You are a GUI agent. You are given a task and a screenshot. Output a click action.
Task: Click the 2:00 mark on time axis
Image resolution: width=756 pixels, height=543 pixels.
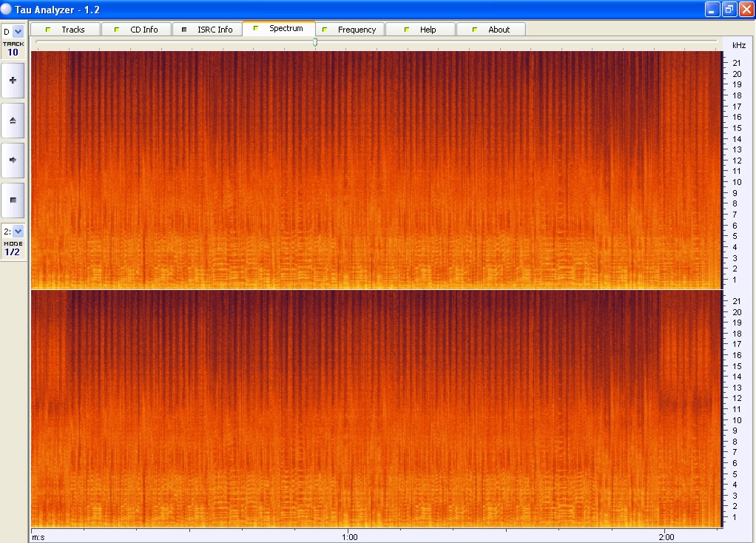[666, 537]
